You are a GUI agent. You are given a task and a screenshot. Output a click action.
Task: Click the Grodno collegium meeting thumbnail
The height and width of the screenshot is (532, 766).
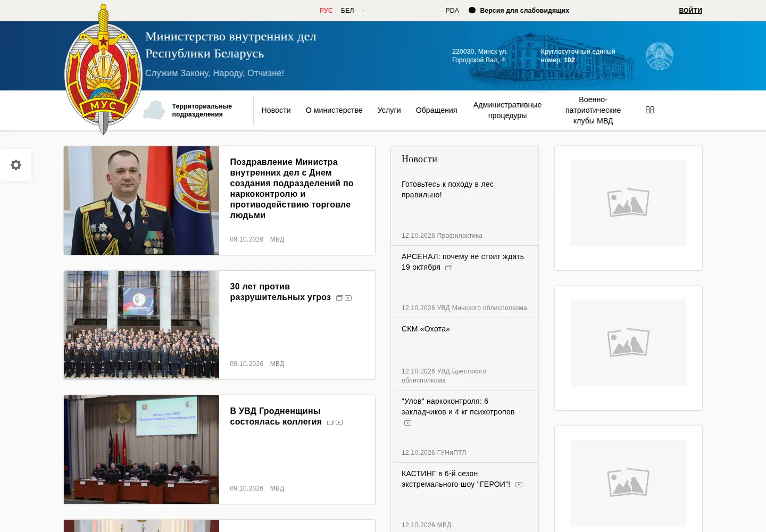(141, 450)
